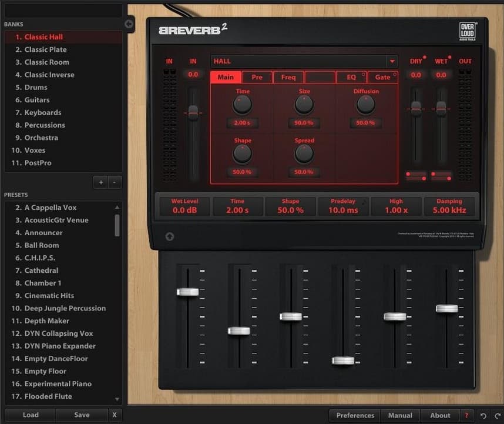Toggle the red dot beside WET
Viewport: 504px width, 424px height.
pos(449,57)
